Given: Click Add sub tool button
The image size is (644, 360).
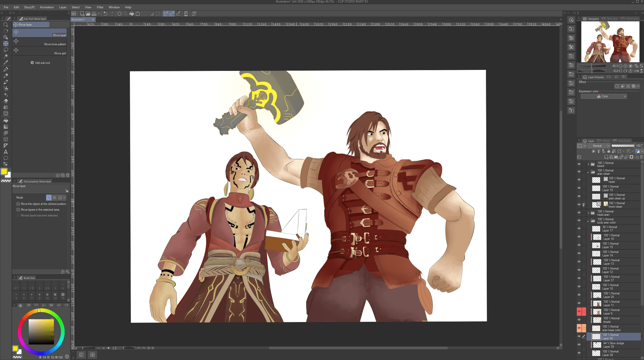Looking at the screenshot, I should [40, 63].
